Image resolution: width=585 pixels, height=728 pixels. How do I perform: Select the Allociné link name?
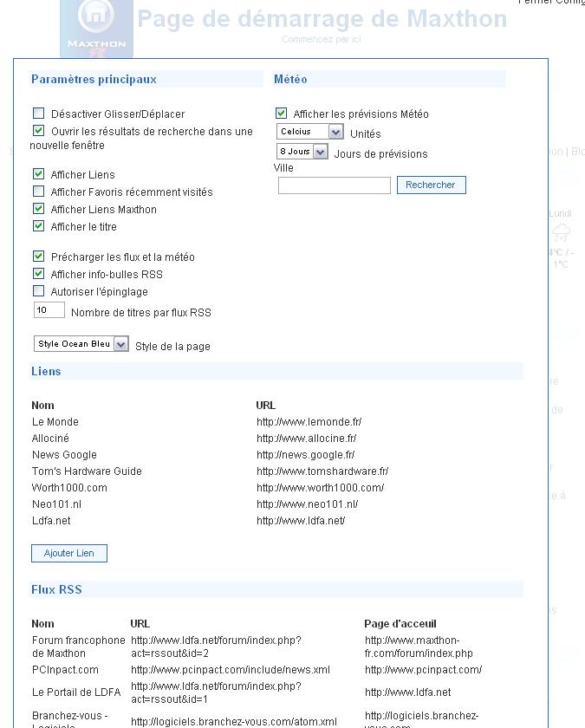pyautogui.click(x=50, y=439)
